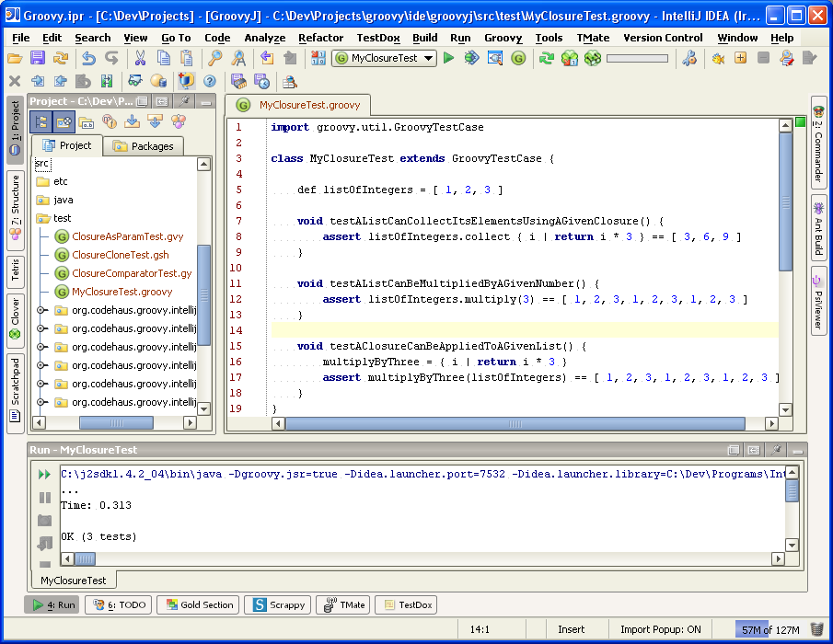This screenshot has width=833, height=644.
Task: Open the TMate tool window button
Action: click(343, 604)
